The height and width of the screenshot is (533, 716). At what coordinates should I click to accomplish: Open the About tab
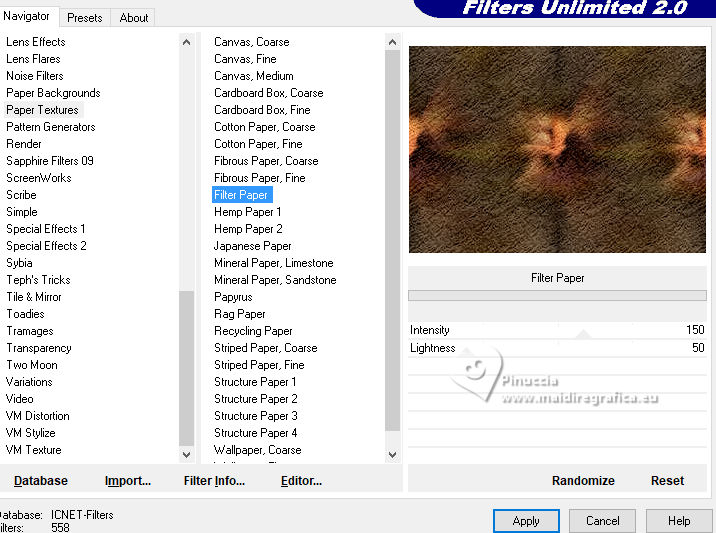coord(134,18)
